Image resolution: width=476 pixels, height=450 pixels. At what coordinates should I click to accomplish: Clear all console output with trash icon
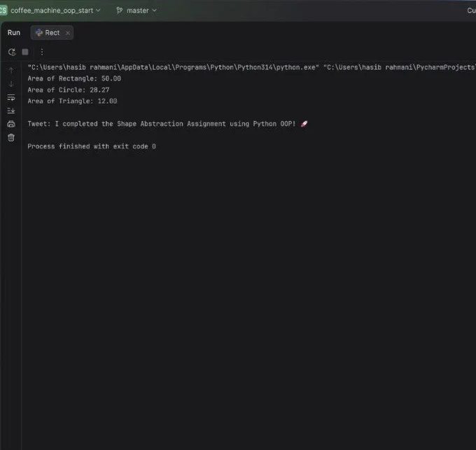tap(11, 138)
